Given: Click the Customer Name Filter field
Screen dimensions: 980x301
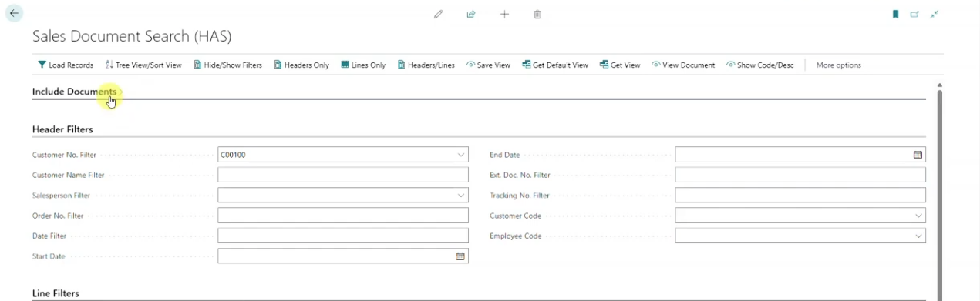Looking at the screenshot, I should [343, 175].
